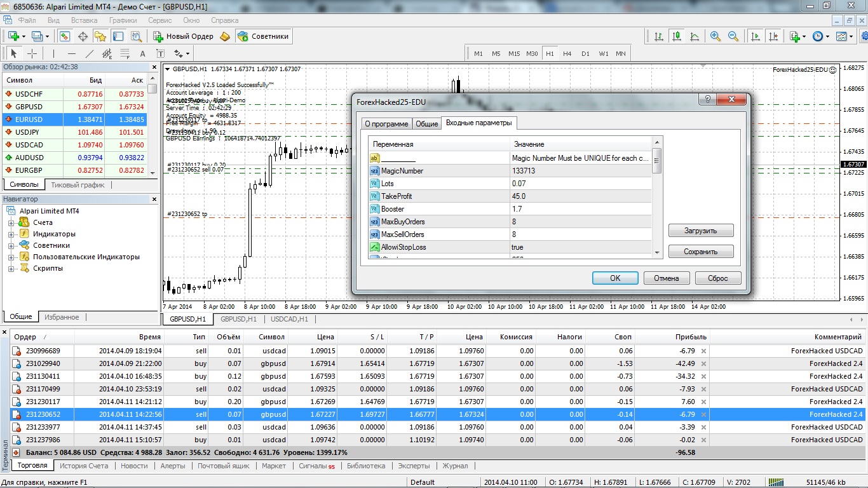
Task: Switch chart to candlesticks icon
Action: point(677,36)
